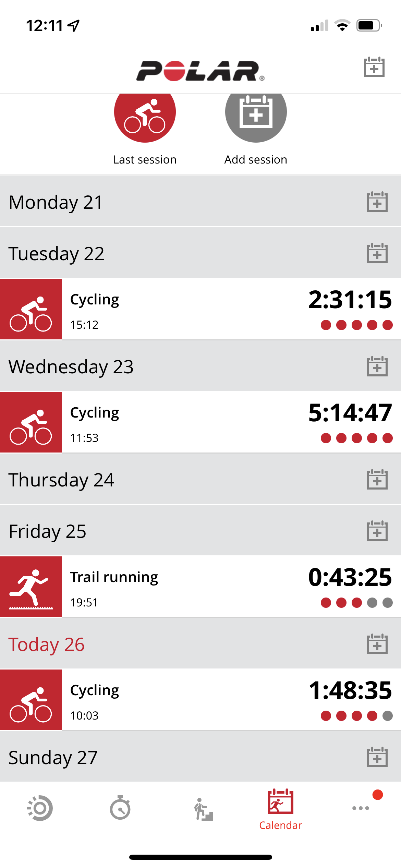
Task: Add a training target on Sunday 27
Action: (377, 757)
